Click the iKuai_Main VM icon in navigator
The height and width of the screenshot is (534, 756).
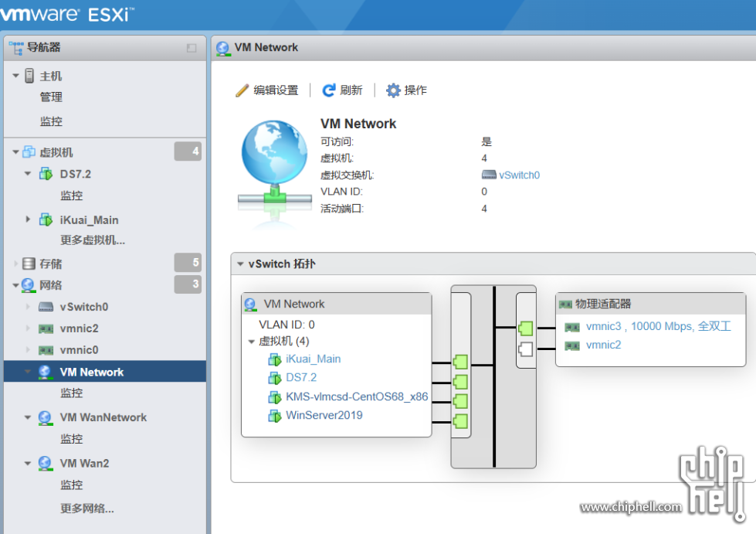click(46, 220)
